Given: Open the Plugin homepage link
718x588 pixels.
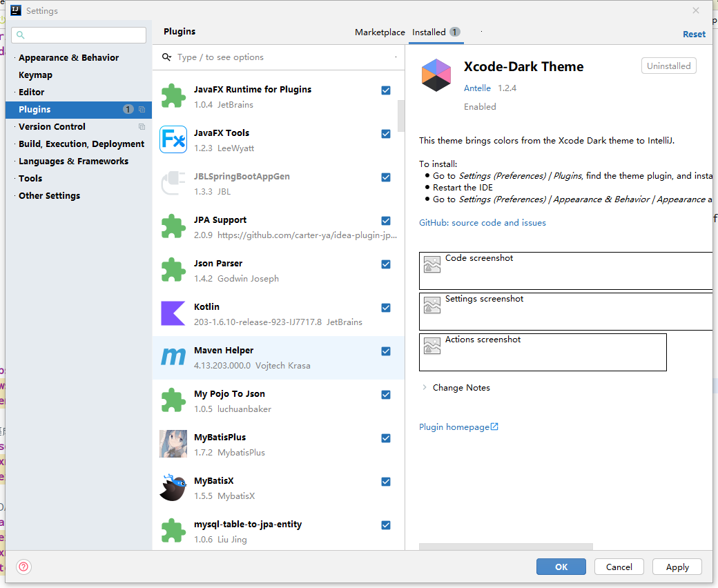Looking at the screenshot, I should [x=454, y=427].
